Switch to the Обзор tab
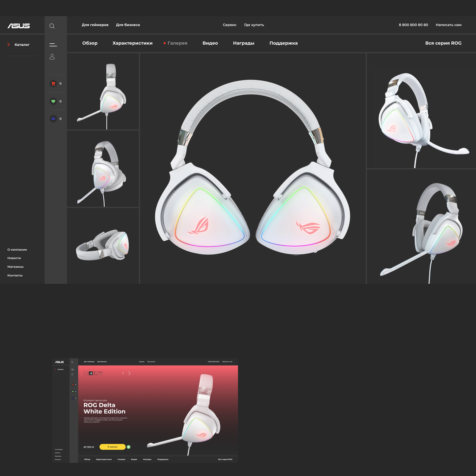The width and height of the screenshot is (476, 476). click(x=90, y=43)
